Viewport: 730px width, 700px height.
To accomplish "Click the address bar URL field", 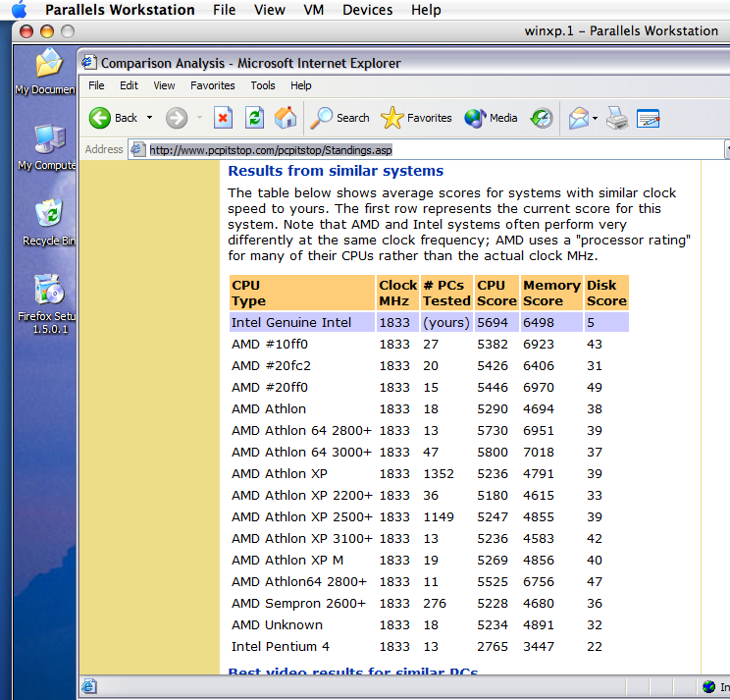I will 432,149.
